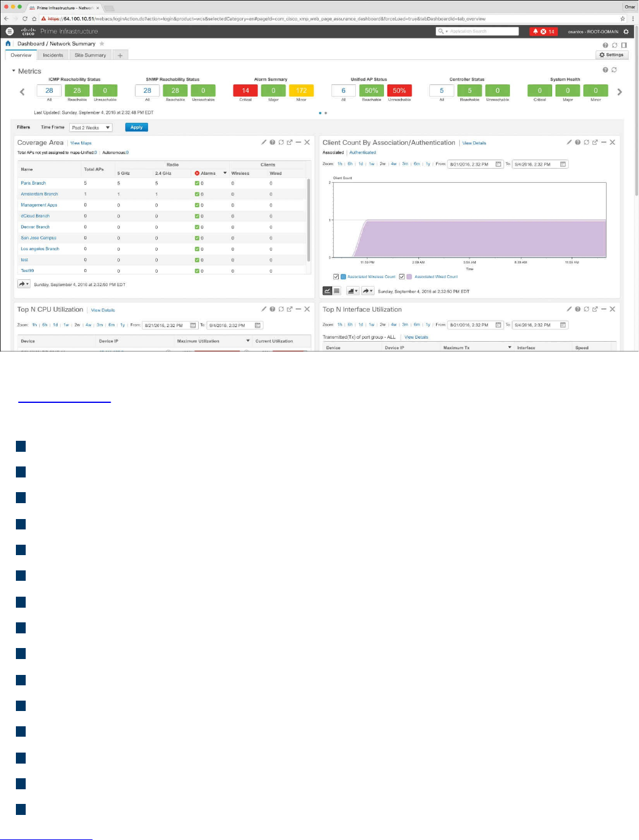639x840 pixels.
Task: Refresh the Client Count dashlet
Action: click(586, 142)
